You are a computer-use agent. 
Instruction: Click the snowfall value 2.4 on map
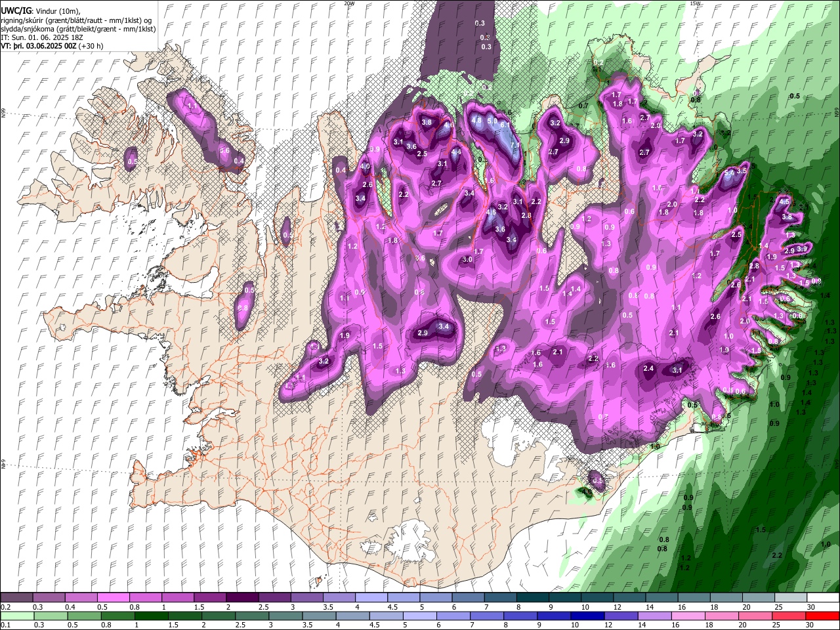tap(648, 369)
